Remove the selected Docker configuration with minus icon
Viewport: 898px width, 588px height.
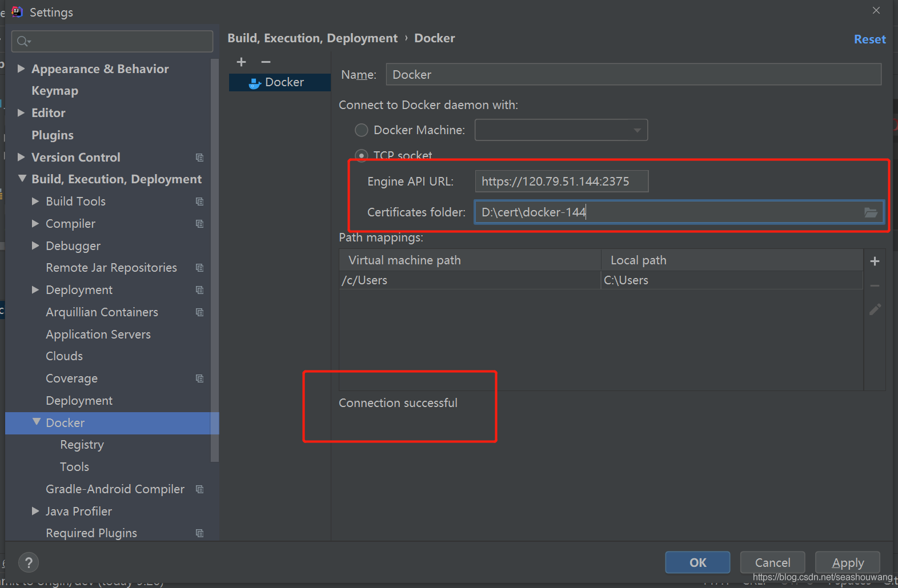click(x=266, y=62)
